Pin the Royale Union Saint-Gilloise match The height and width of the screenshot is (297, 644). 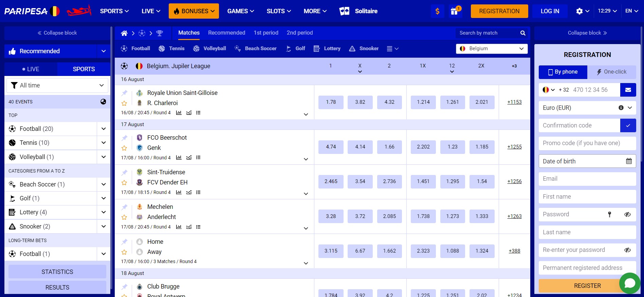point(125,93)
